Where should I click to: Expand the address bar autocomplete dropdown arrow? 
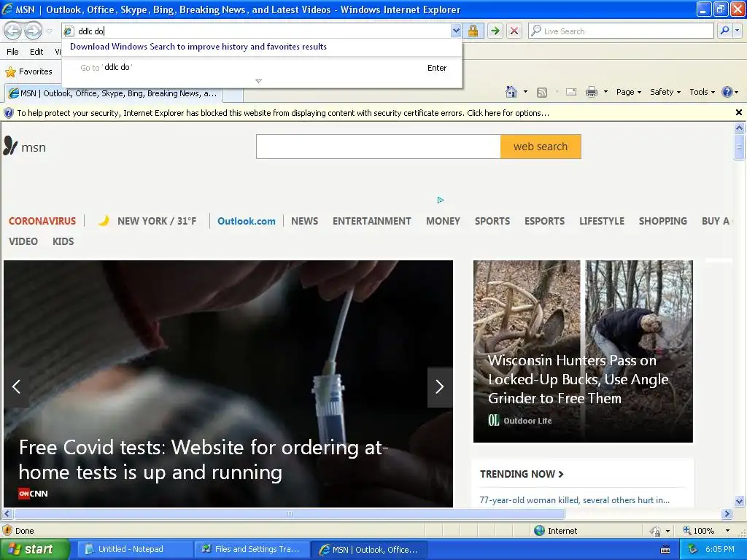coord(456,31)
